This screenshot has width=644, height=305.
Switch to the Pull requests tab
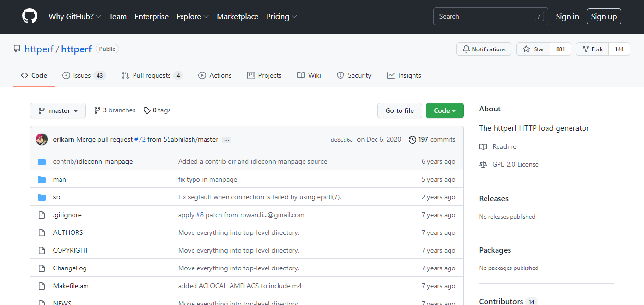(x=152, y=75)
